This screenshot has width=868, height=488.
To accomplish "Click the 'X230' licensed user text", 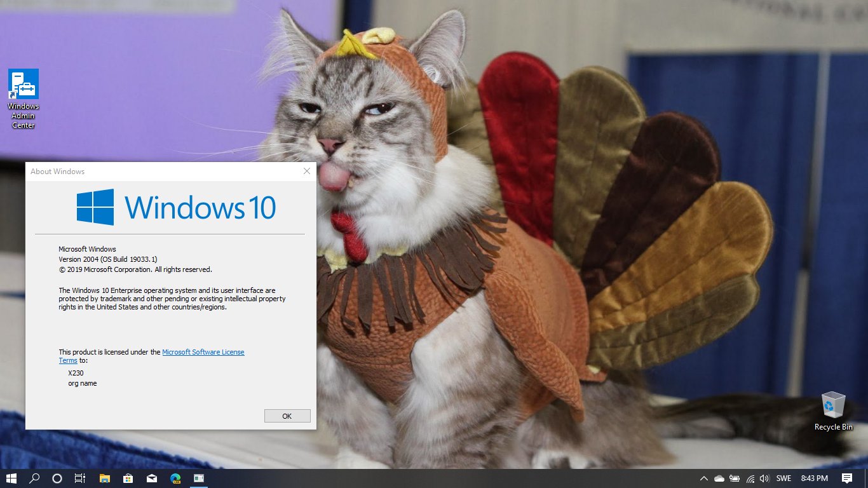I will click(76, 373).
